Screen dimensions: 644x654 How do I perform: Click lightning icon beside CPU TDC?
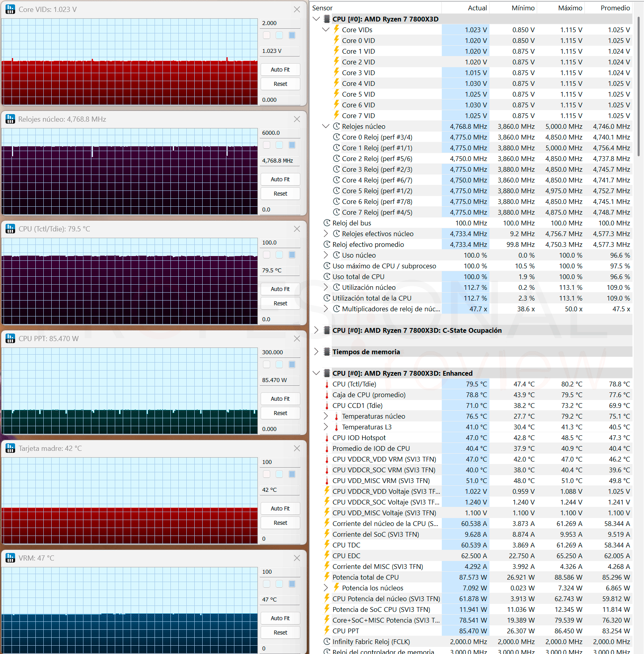pos(327,545)
